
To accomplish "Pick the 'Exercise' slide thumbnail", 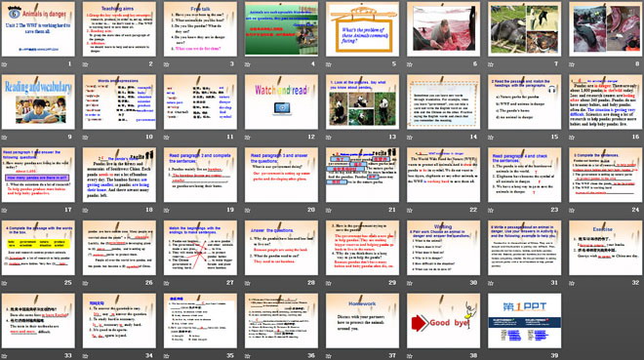I will pyautogui.click(x=605, y=248).
